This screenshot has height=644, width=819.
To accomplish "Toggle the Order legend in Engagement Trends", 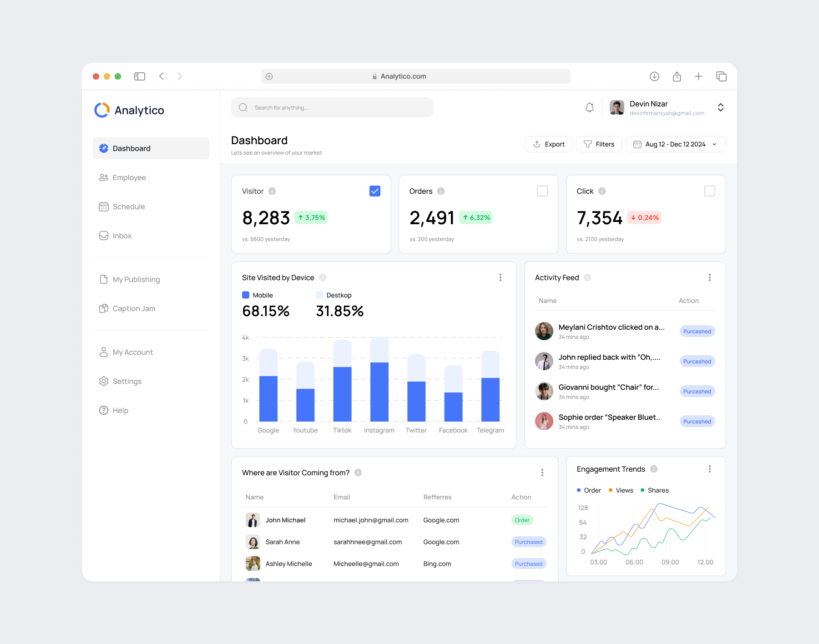I will pyautogui.click(x=589, y=490).
